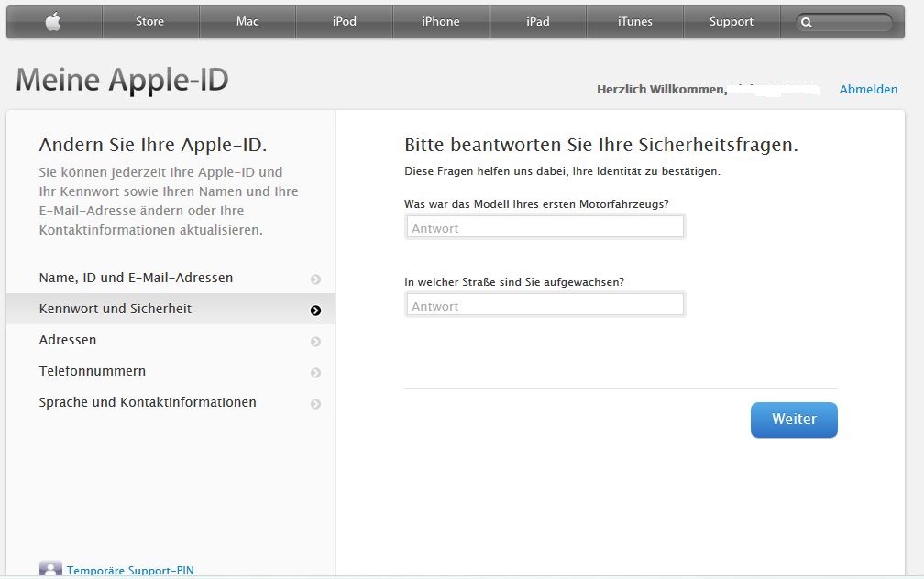
Task: Click the search magnifier icon
Action: point(807,23)
